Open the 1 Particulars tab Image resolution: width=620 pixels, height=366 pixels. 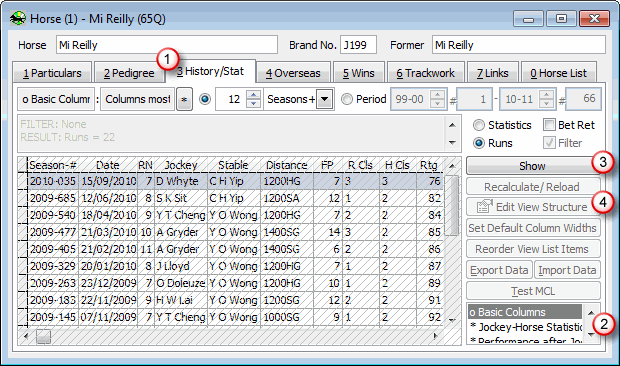(x=52, y=73)
